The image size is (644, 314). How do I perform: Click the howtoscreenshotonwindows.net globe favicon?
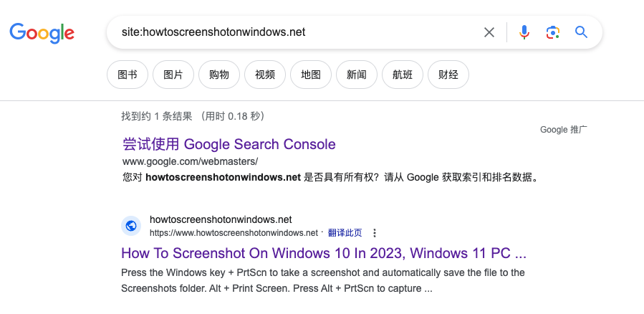click(x=131, y=226)
